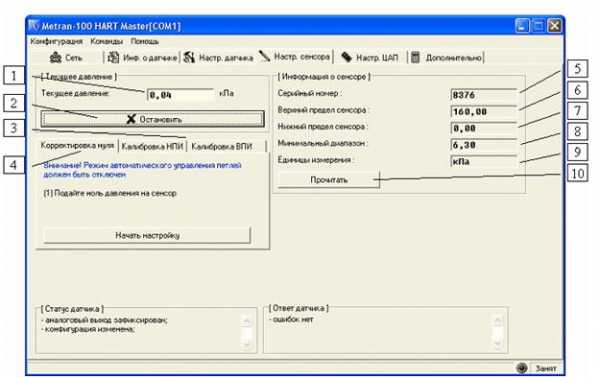Click the Прочитать button
The width and height of the screenshot is (600, 377).
(x=329, y=180)
